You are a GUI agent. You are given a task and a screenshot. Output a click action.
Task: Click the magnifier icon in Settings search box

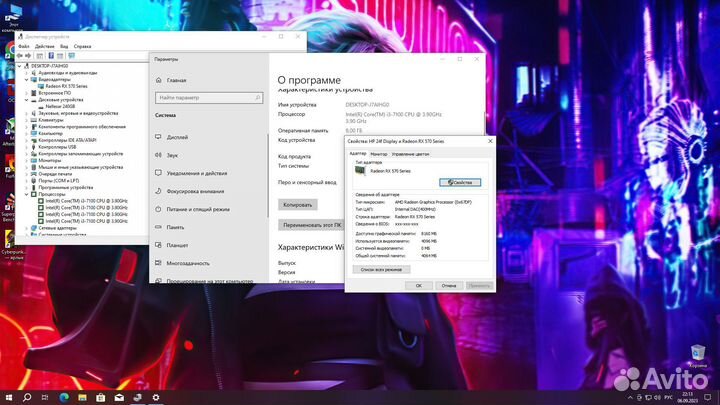[x=258, y=98]
